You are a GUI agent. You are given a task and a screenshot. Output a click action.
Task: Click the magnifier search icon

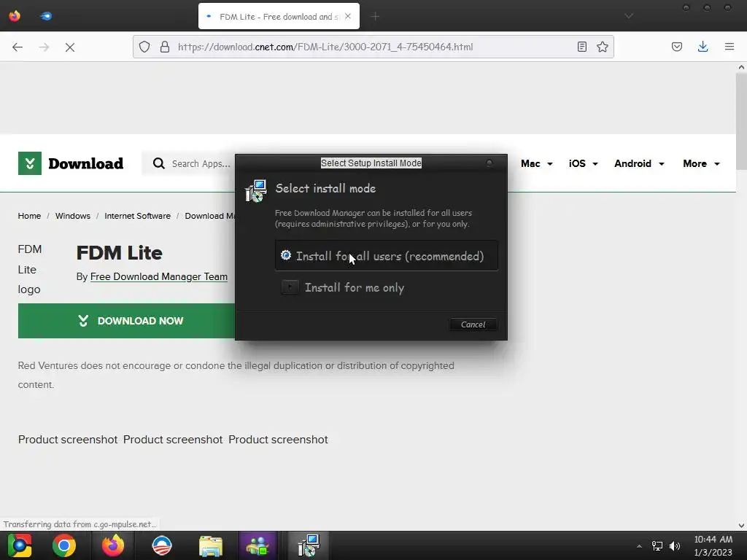tap(158, 164)
